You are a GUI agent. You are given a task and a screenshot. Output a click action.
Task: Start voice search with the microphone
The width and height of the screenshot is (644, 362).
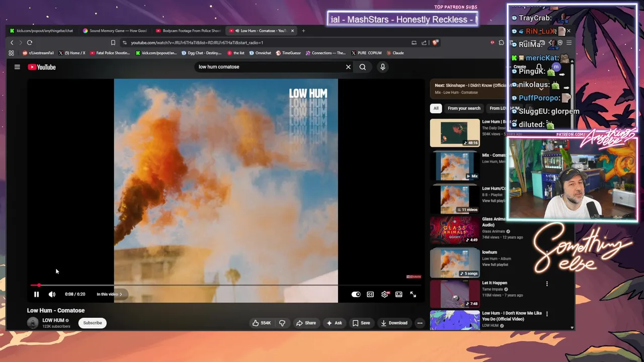[x=383, y=67]
